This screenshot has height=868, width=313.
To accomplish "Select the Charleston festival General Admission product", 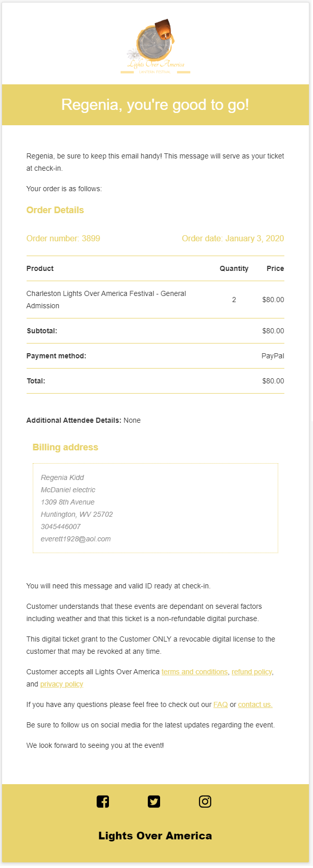I will [106, 300].
